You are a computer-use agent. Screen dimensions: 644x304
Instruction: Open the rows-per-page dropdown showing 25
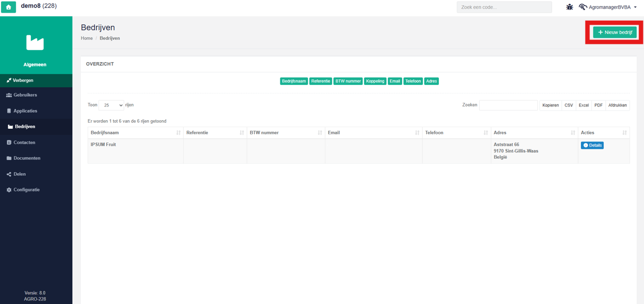(x=111, y=105)
